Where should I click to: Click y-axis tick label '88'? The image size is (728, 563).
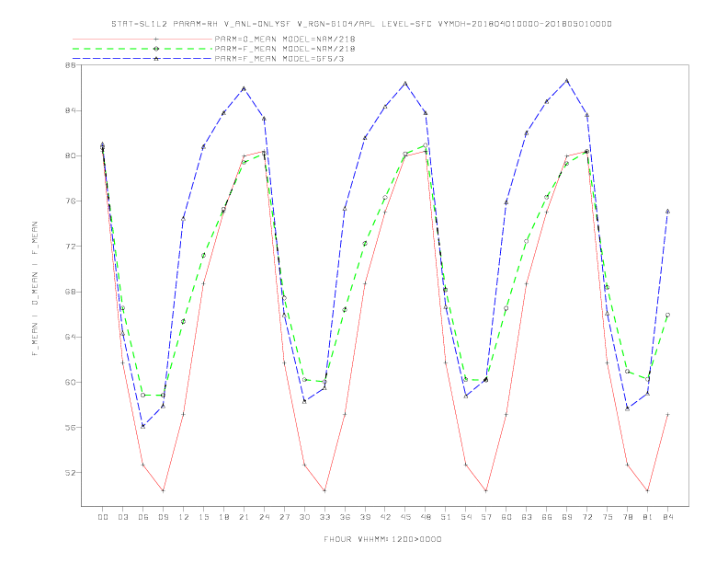point(71,65)
